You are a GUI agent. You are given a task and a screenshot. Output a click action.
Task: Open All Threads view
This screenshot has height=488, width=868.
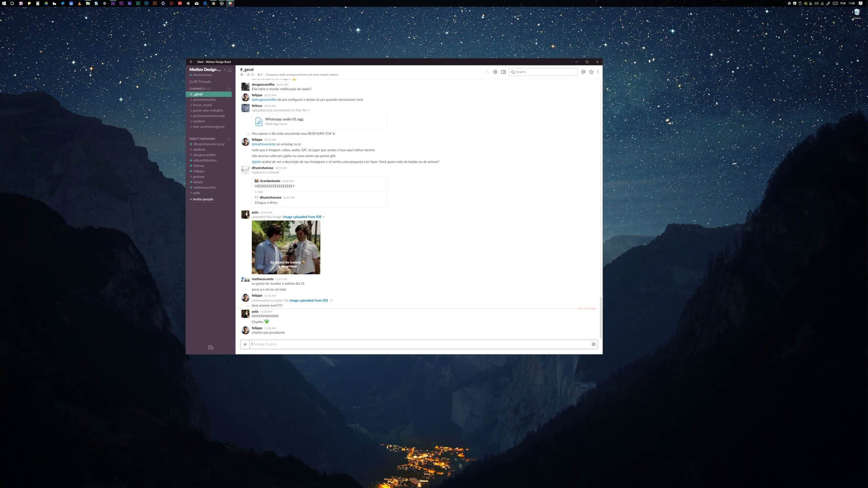[x=201, y=82]
